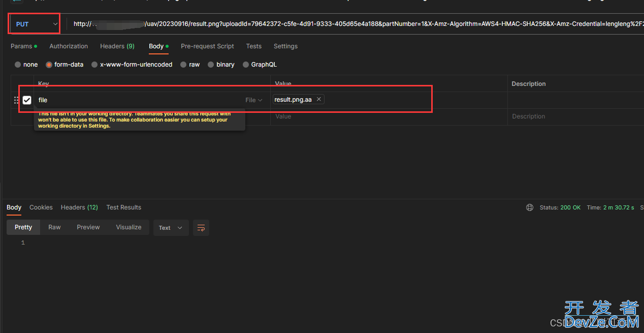
Task: Open the Tests tab
Action: click(x=254, y=46)
